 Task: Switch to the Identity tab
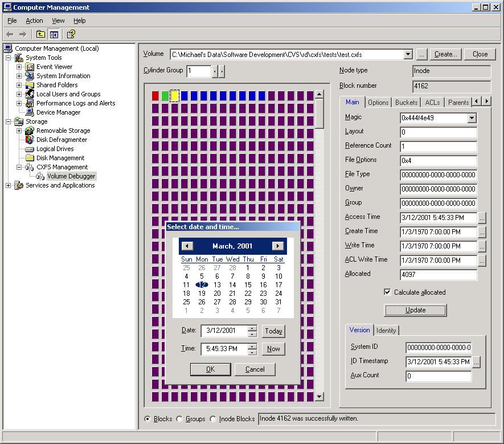coord(386,331)
